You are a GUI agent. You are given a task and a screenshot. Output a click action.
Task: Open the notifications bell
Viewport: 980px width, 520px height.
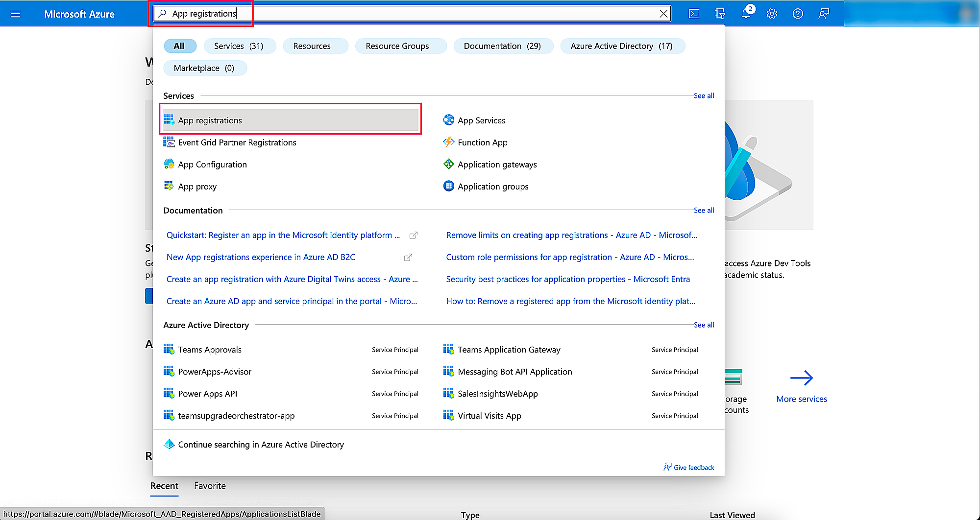coord(746,14)
